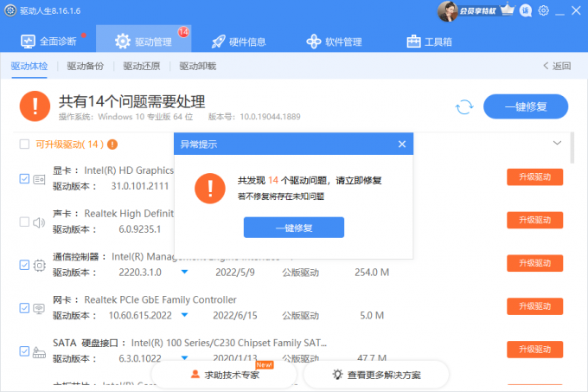The width and height of the screenshot is (588, 392).
Task: Click the vertical scrollbar of driver list
Action: [572, 147]
